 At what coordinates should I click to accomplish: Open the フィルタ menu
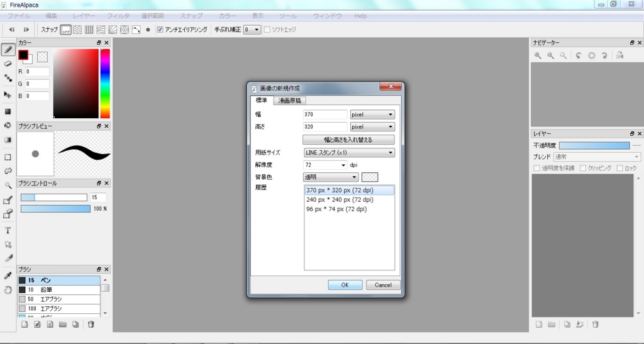(x=118, y=16)
